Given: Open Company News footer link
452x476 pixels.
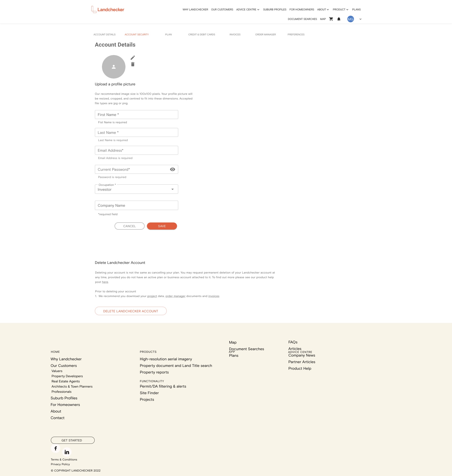Looking at the screenshot, I should pyautogui.click(x=302, y=355).
